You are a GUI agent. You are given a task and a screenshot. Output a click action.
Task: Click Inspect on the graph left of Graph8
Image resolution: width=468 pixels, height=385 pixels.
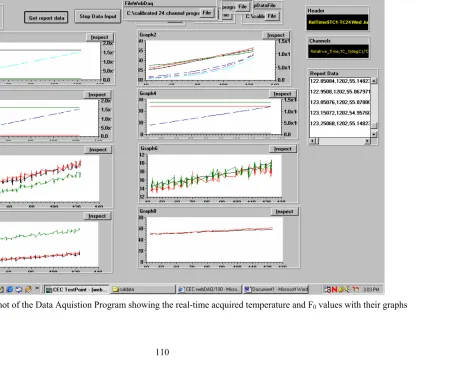[97, 216]
